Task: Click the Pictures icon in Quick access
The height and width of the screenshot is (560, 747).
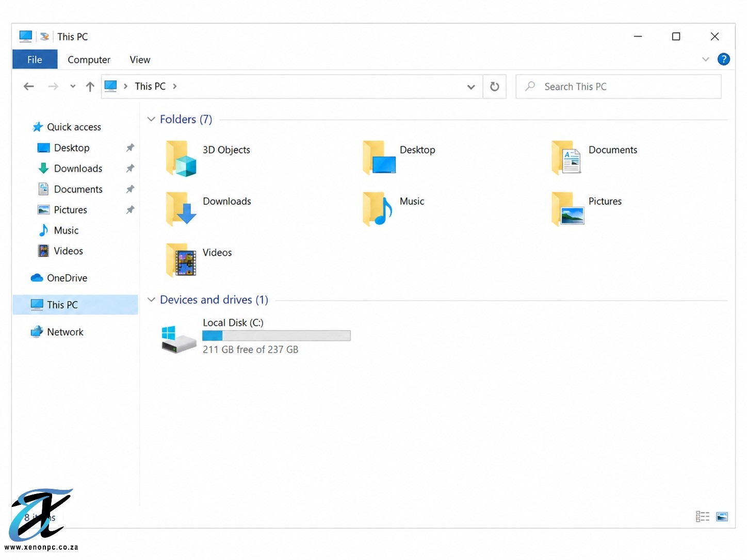Action: (44, 210)
